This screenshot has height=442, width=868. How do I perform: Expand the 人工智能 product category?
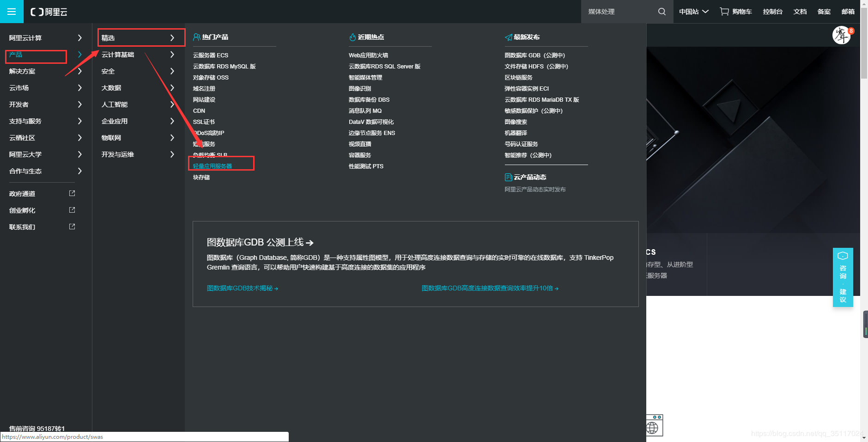115,104
